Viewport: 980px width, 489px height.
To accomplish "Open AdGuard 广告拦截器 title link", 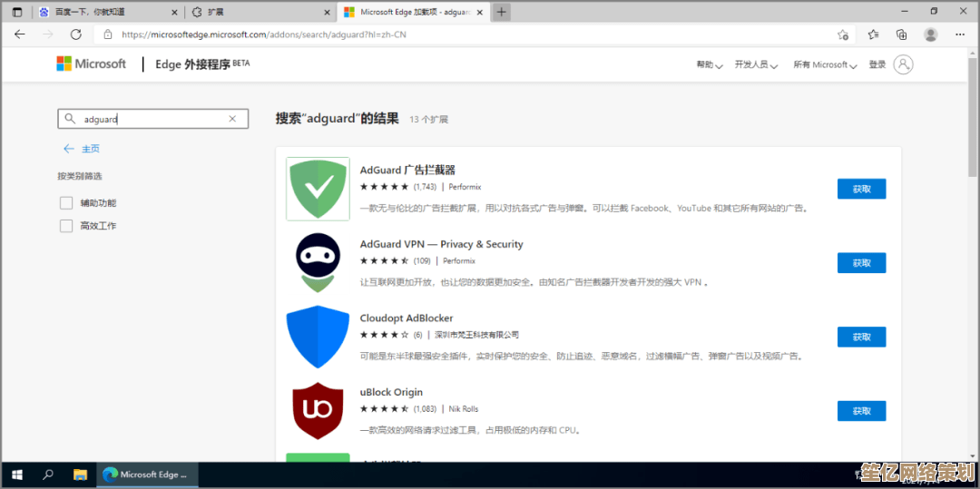I will [407, 170].
